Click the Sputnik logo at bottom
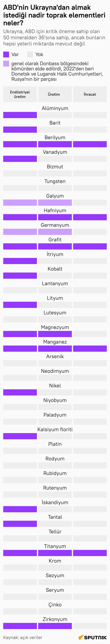The width and height of the screenshot is (110, 644). pyautogui.click(x=92, y=638)
